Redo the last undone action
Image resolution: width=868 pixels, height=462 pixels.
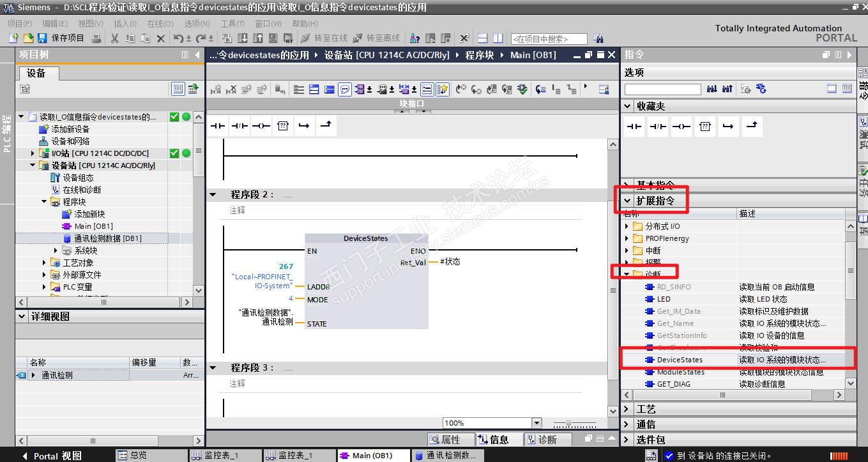[x=201, y=38]
